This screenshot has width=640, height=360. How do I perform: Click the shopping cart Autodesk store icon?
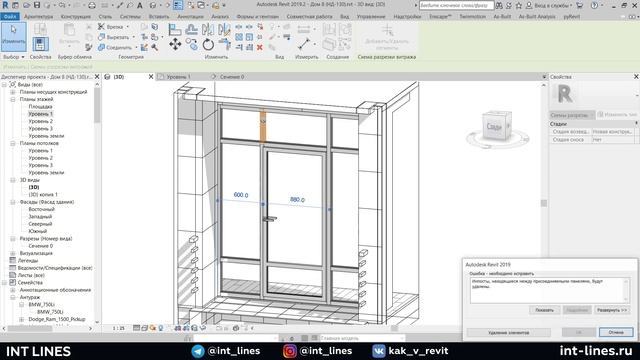click(579, 5)
